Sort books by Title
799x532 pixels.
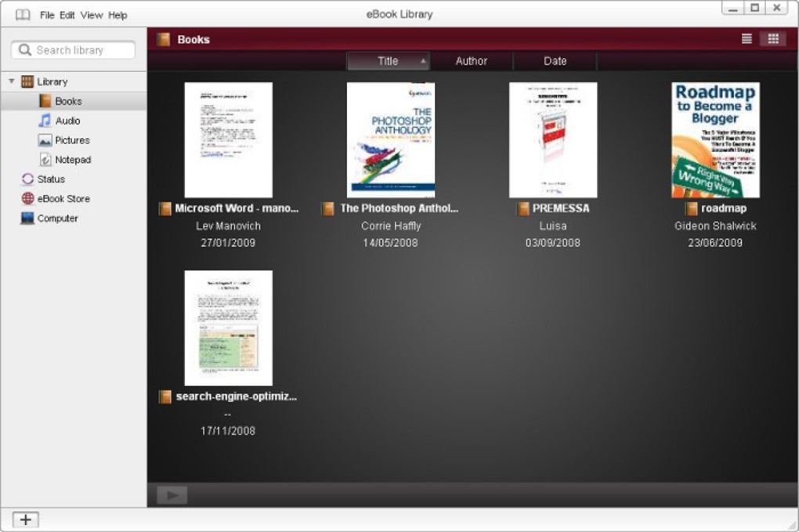(x=389, y=61)
